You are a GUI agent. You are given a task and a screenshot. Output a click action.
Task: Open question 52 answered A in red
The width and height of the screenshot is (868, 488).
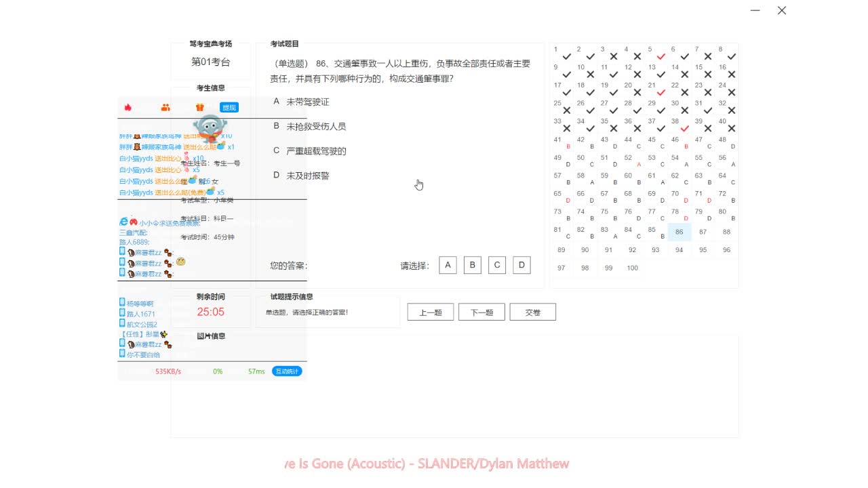point(632,161)
